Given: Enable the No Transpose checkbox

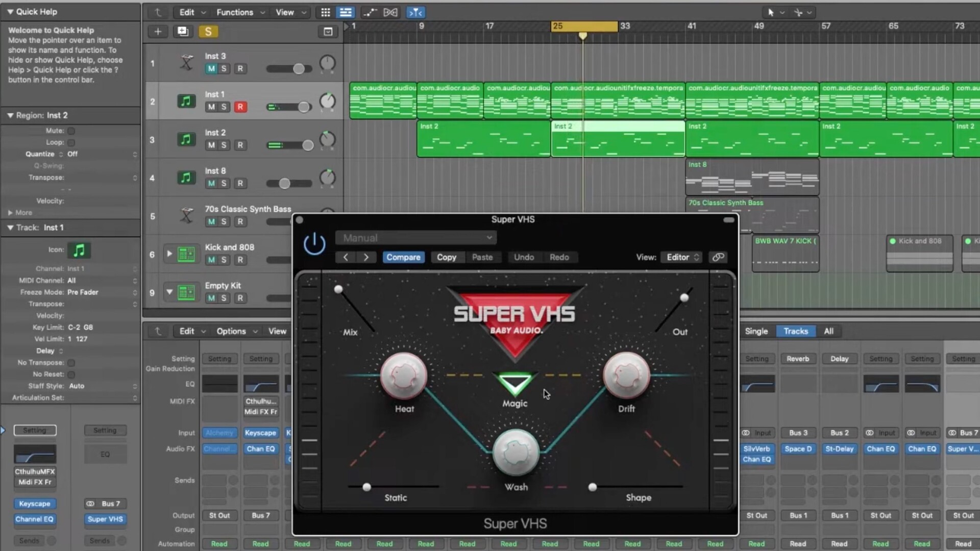Looking at the screenshot, I should 71,363.
